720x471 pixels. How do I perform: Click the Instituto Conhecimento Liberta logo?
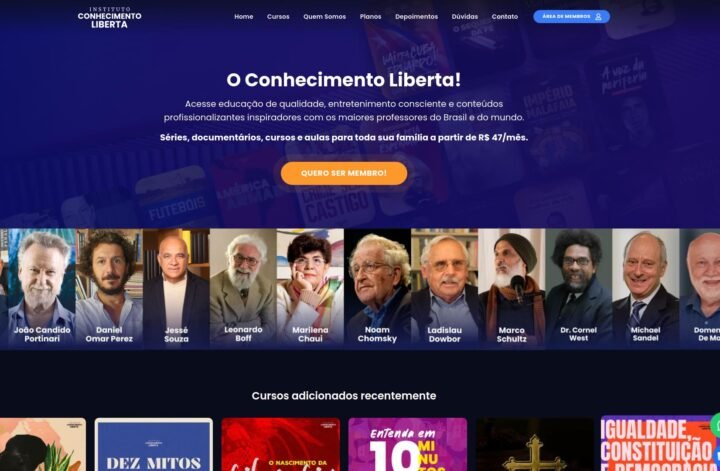(109, 17)
